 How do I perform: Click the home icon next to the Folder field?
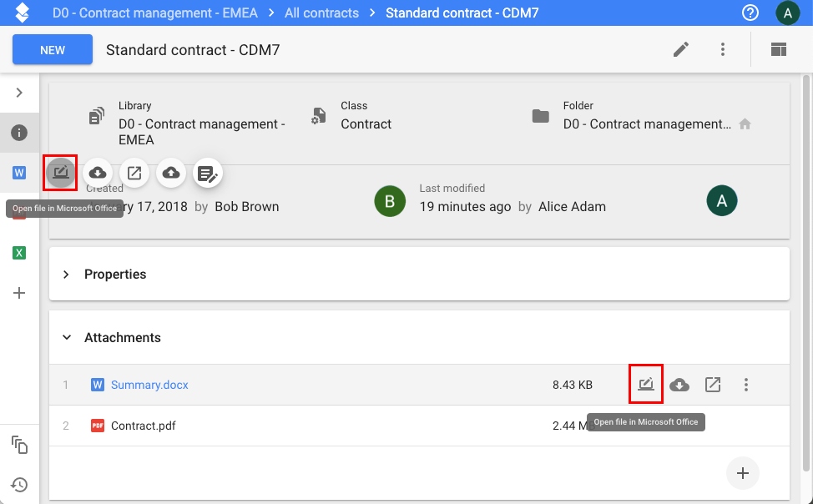coord(745,123)
